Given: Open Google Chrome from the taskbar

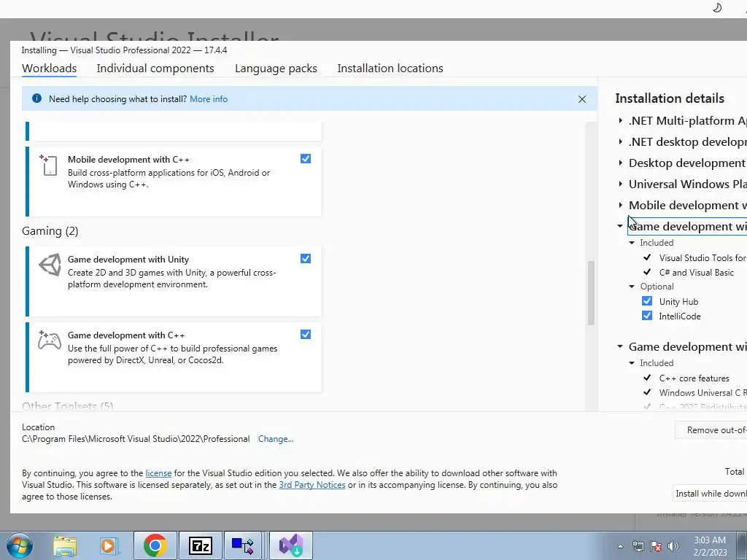Looking at the screenshot, I should click(155, 545).
